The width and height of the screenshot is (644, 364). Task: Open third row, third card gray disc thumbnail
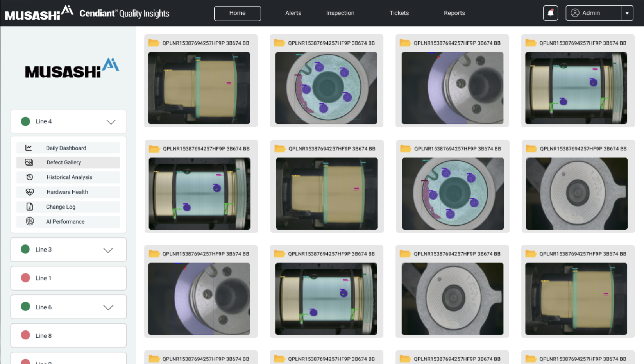(453, 299)
